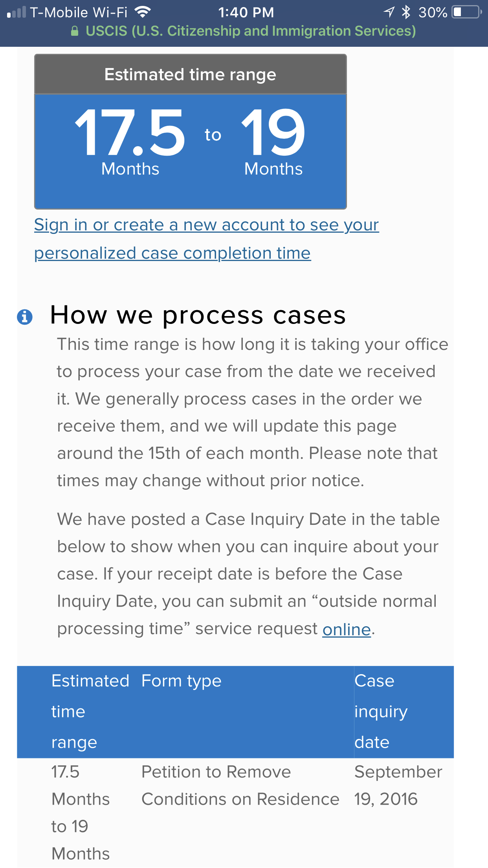Select 'Case inquiry date' table column header
This screenshot has height=868, width=488.
click(381, 712)
